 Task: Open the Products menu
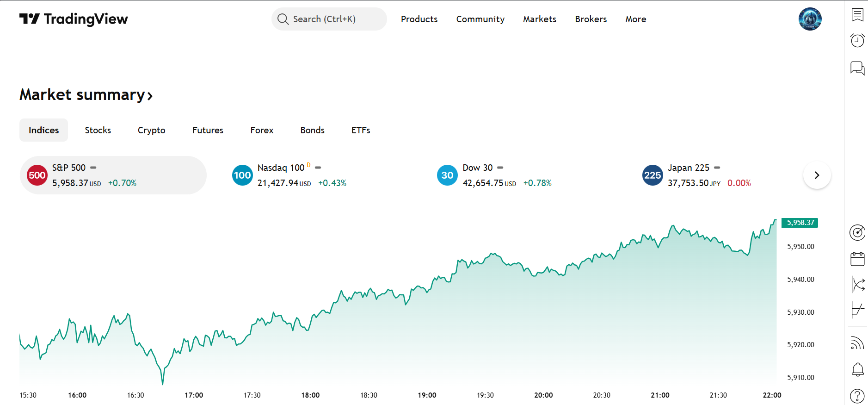point(419,19)
